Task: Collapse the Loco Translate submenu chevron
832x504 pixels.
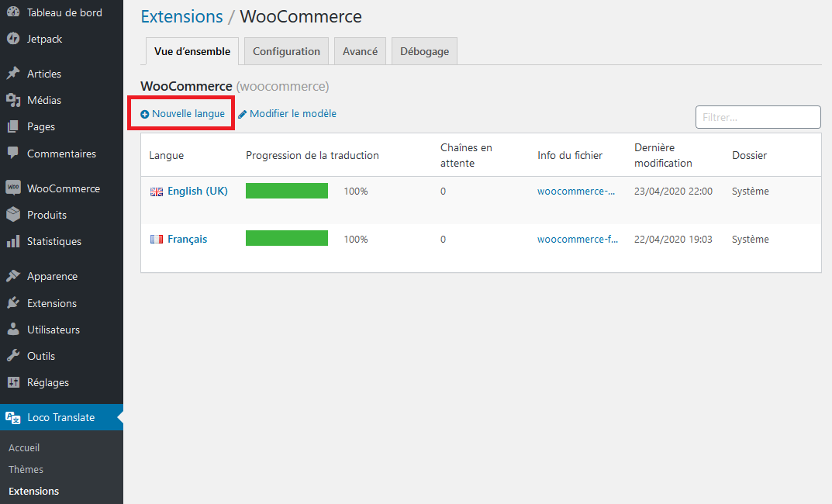Action: (118, 417)
